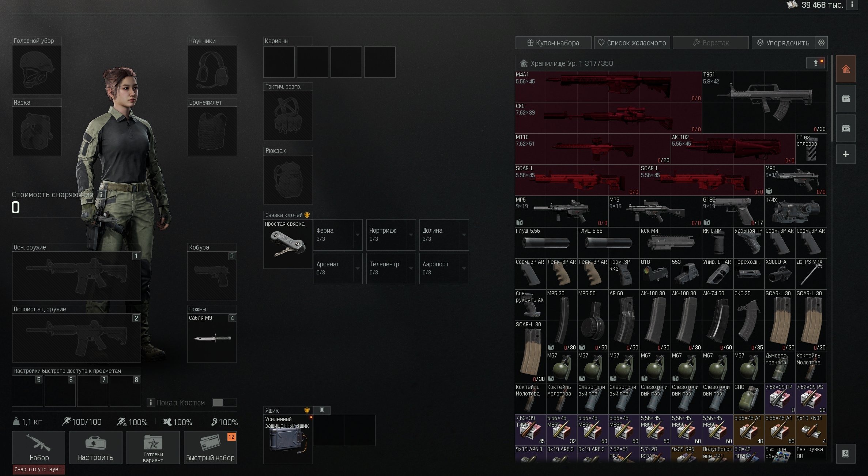Select the Усиленный защищенный ящик container
The height and width of the screenshot is (476, 868).
[x=288, y=439]
